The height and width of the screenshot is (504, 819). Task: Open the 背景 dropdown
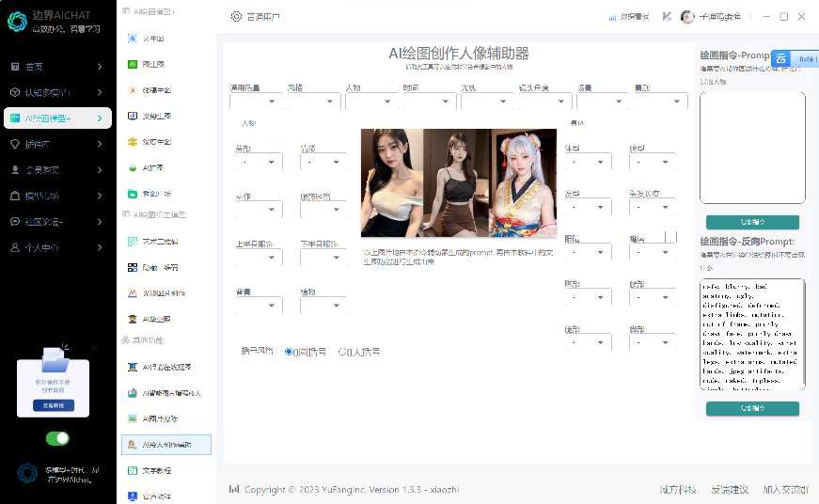[x=259, y=305]
